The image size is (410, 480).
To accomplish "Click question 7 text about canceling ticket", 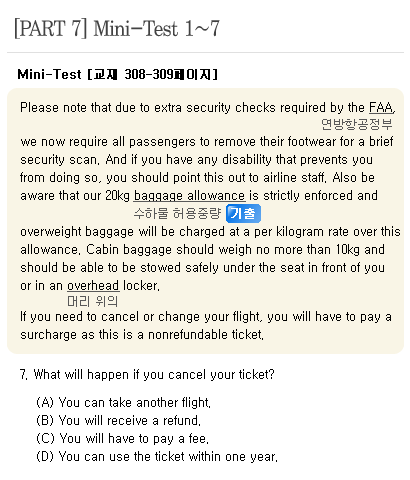I will pyautogui.click(x=147, y=375).
